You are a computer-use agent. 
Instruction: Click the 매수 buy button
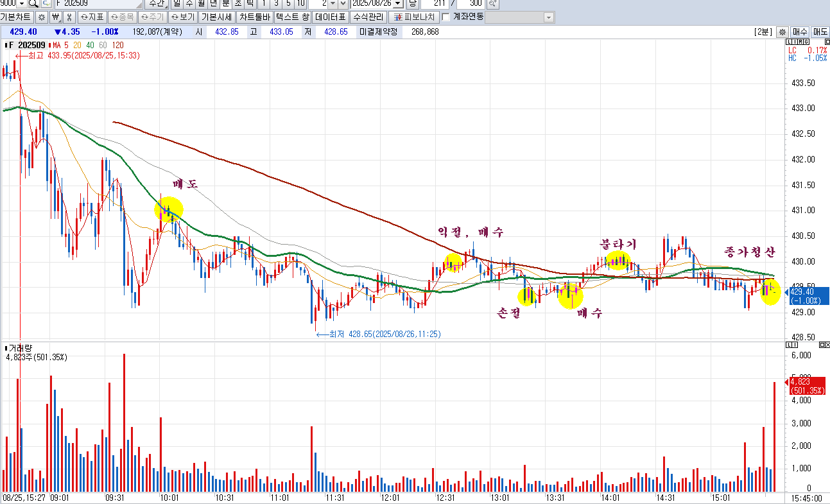pos(800,31)
